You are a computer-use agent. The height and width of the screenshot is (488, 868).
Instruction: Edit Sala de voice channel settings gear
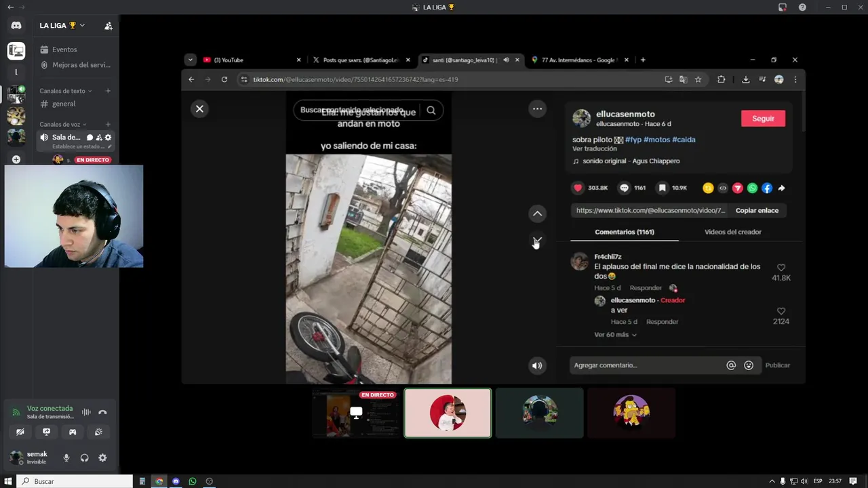point(108,138)
